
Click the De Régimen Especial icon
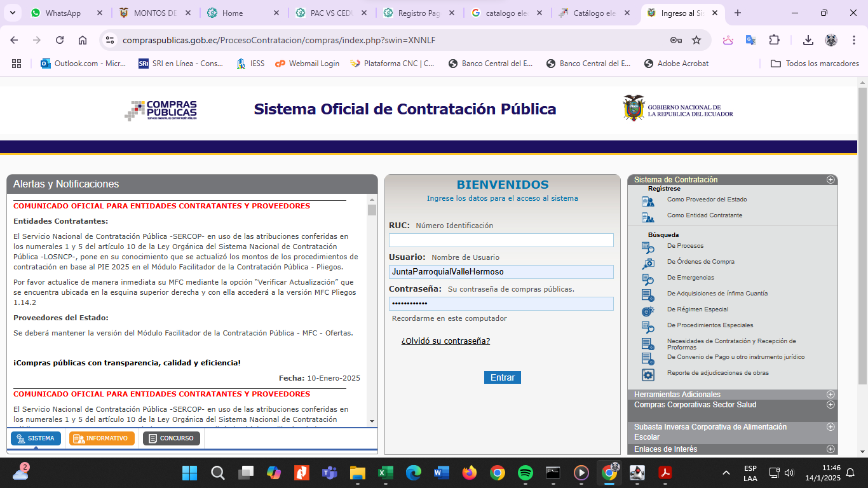[648, 311]
